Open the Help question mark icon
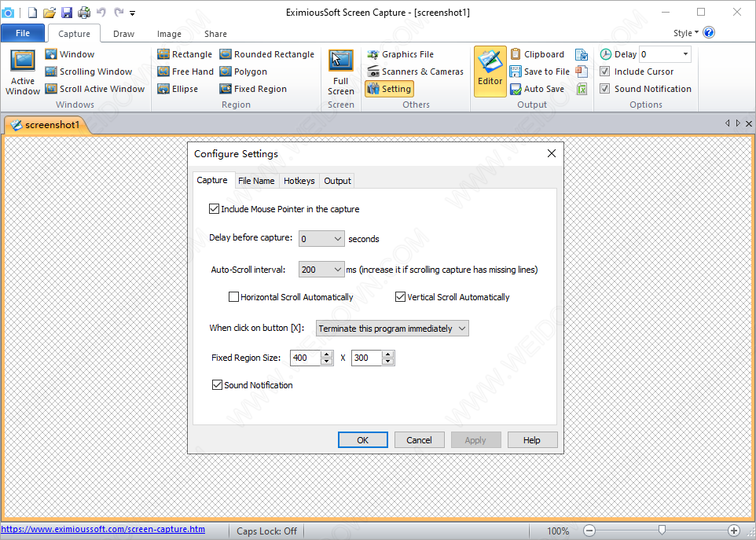Screen dimensions: 756x540 point(709,33)
